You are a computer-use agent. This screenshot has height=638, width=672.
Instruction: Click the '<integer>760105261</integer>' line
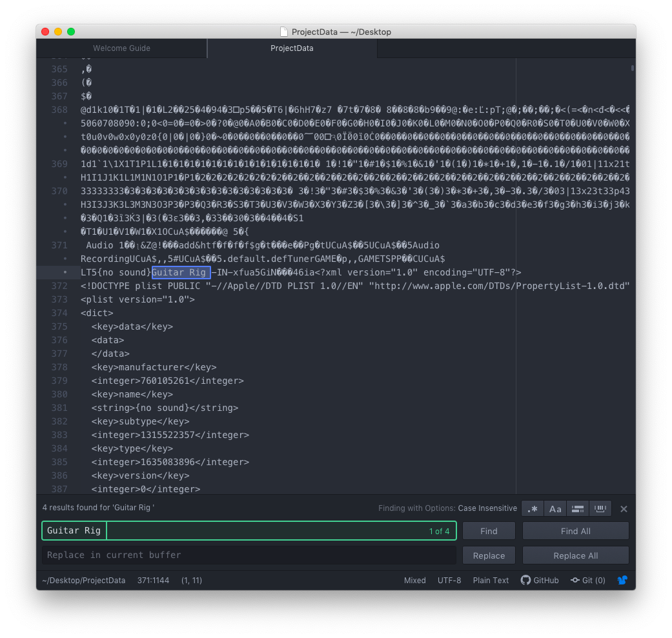(168, 381)
